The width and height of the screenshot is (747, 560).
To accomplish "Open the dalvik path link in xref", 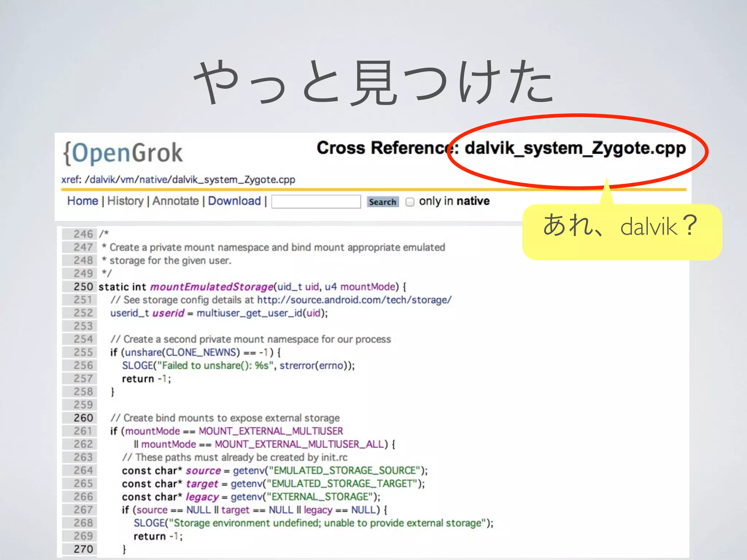I will 103,180.
